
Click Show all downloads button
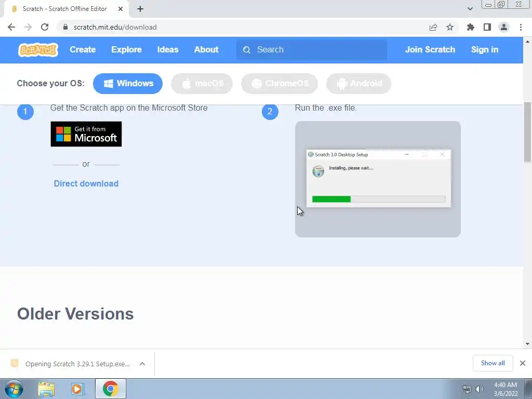pos(493,363)
